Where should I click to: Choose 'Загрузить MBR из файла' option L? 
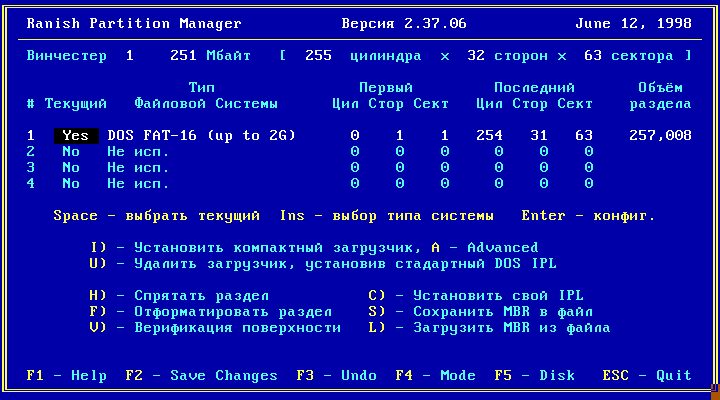489,328
